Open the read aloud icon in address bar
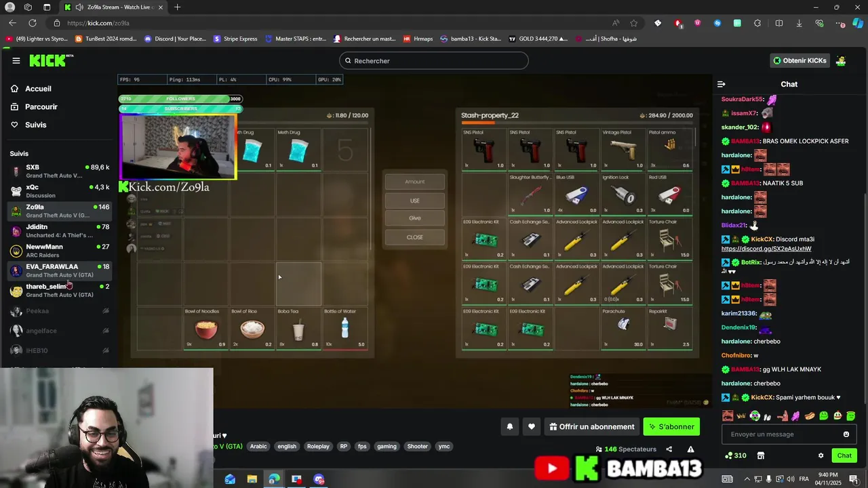 616,23
